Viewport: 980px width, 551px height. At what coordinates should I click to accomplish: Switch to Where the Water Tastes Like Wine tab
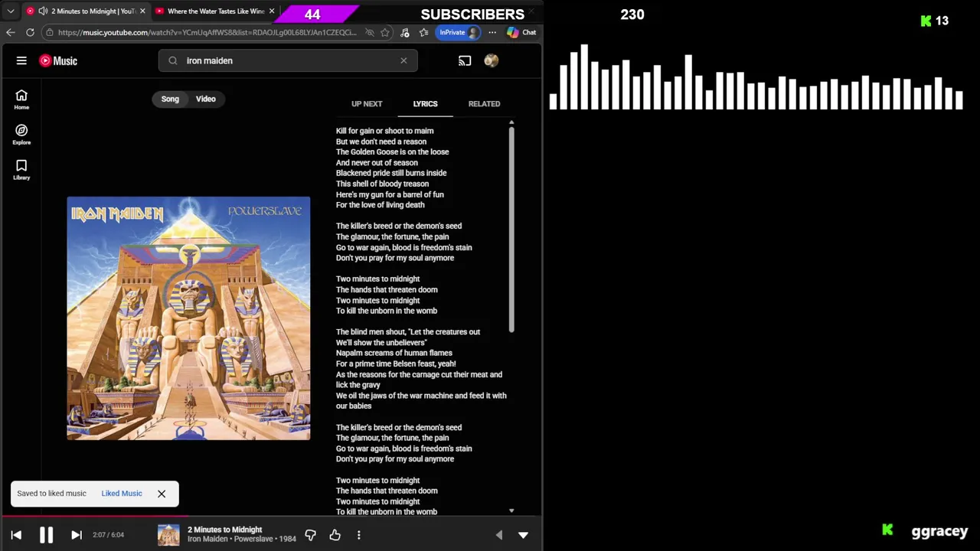click(216, 11)
